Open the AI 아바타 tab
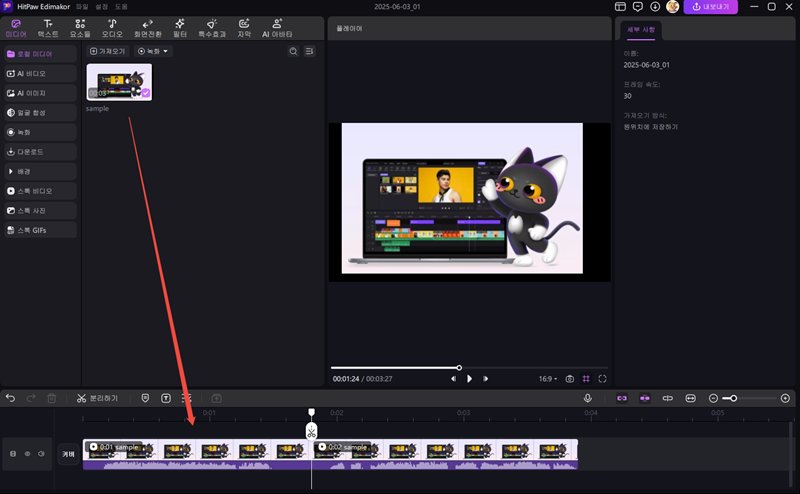This screenshot has height=494, width=800. (277, 29)
